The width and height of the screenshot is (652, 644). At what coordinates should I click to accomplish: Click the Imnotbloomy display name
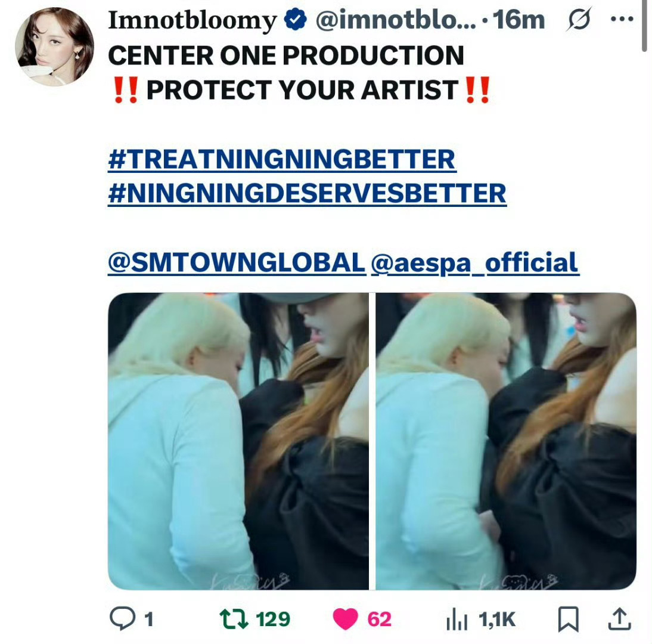[193, 20]
